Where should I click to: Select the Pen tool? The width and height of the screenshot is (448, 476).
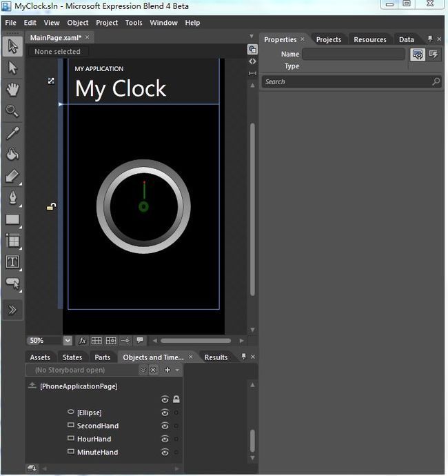pos(12,197)
